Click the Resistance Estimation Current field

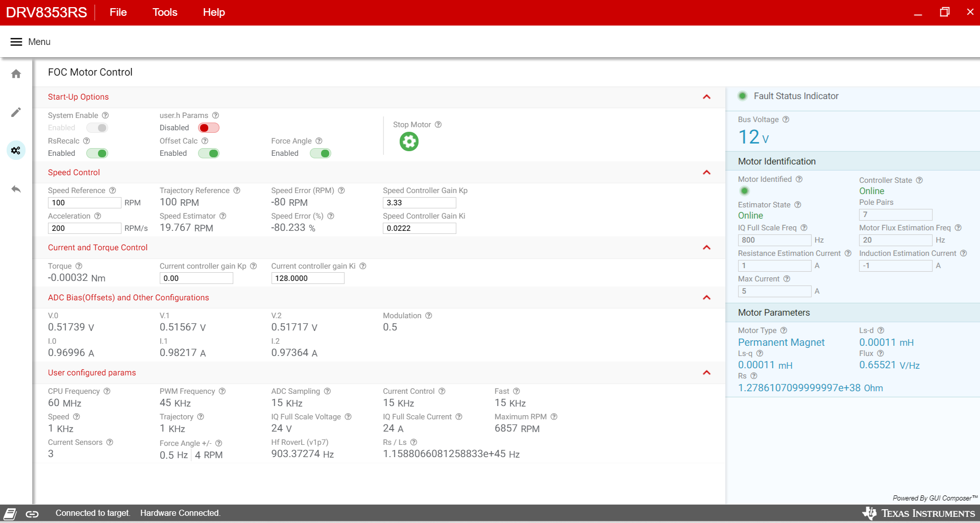tap(775, 266)
